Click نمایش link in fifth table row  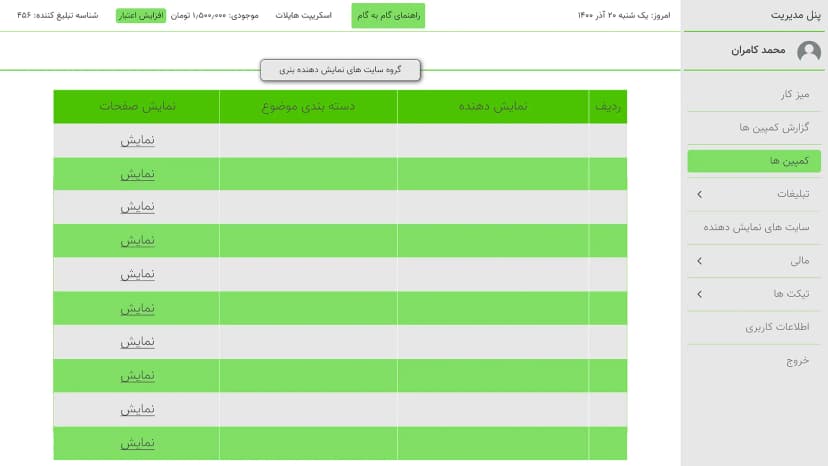[x=137, y=274]
